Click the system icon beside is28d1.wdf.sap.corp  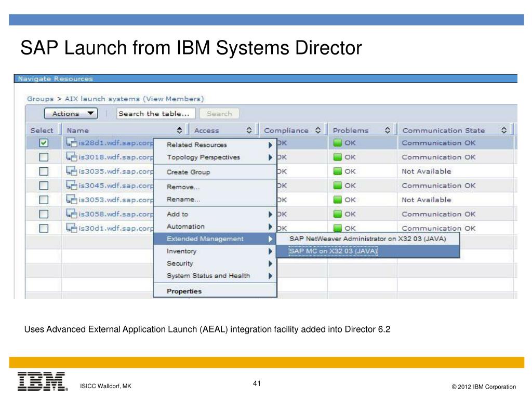71,142
